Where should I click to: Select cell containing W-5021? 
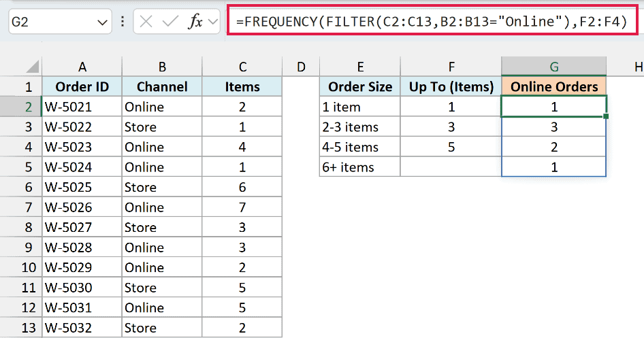tap(82, 107)
